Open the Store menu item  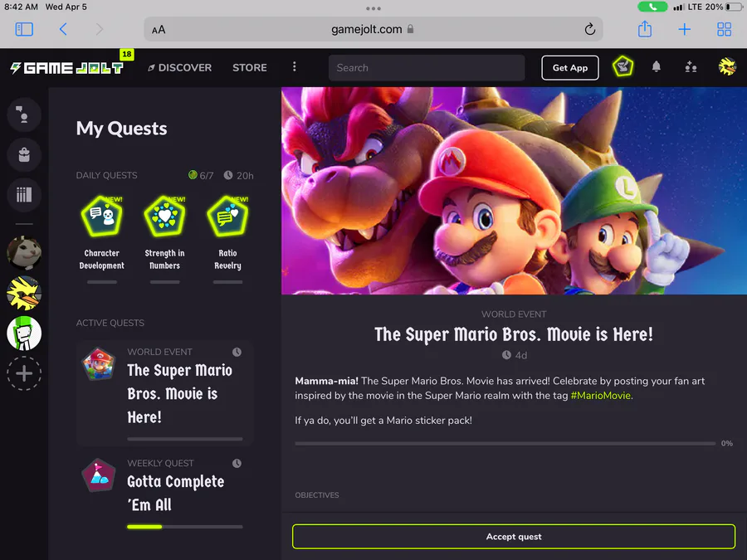250,68
